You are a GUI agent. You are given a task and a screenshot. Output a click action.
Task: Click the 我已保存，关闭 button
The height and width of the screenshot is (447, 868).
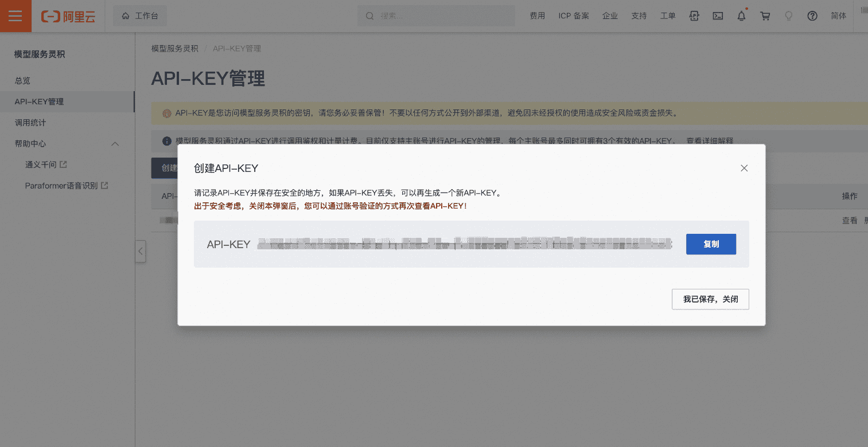coord(710,299)
